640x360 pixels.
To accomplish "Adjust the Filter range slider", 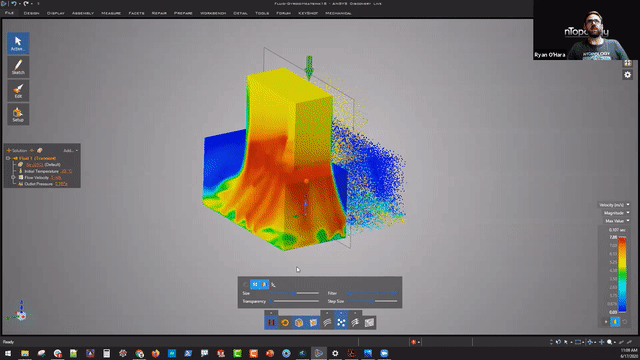I will click(x=372, y=293).
